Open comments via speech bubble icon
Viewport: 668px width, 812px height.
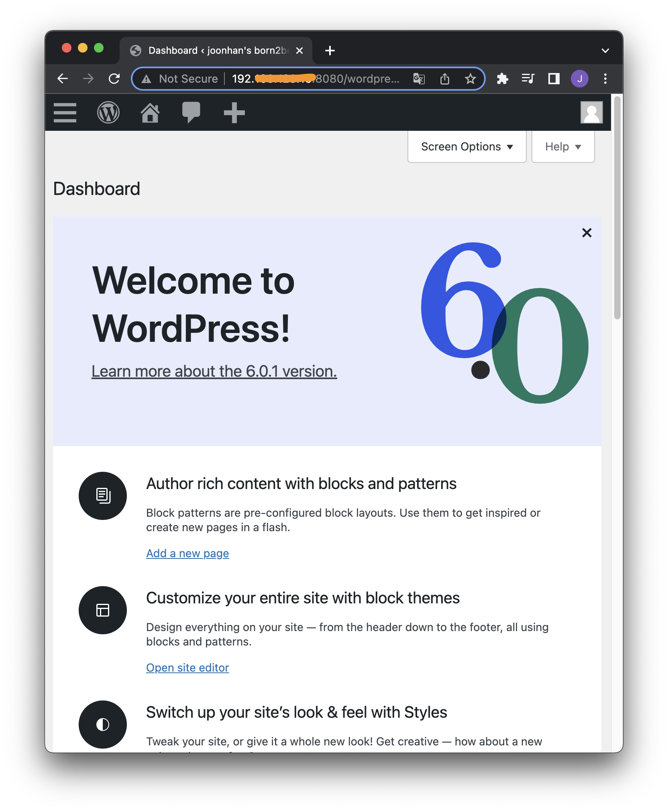191,112
